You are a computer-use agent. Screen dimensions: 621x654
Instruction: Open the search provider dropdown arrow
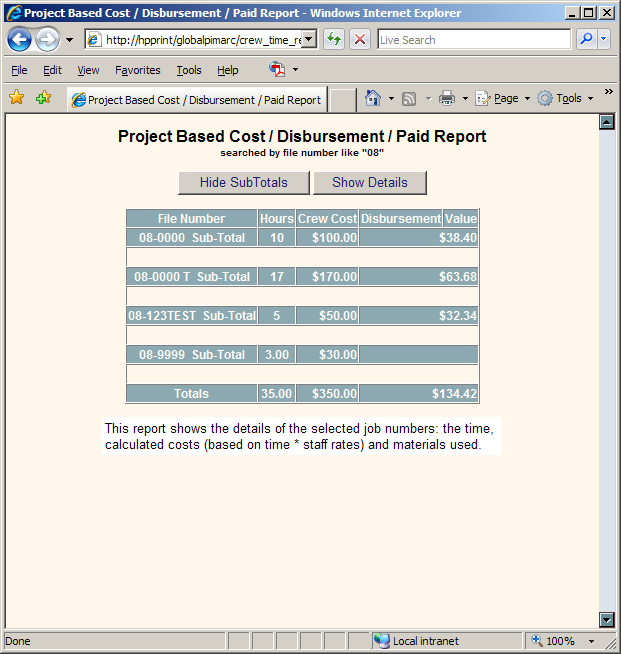(603, 39)
